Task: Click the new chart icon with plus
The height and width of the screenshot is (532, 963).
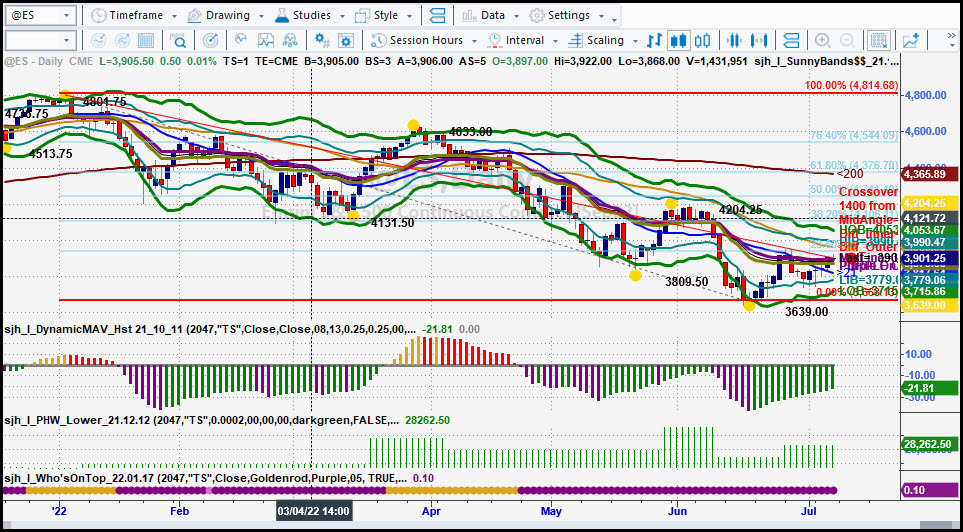Action: (911, 41)
